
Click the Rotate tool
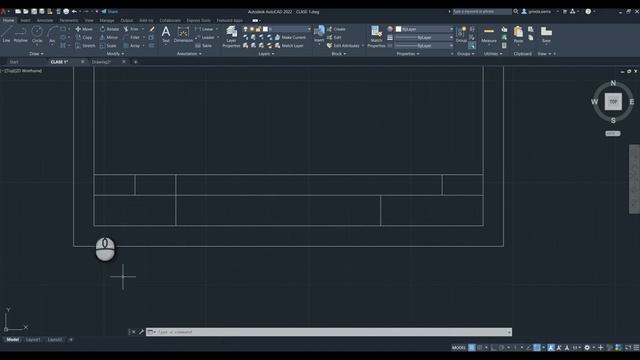click(x=109, y=29)
